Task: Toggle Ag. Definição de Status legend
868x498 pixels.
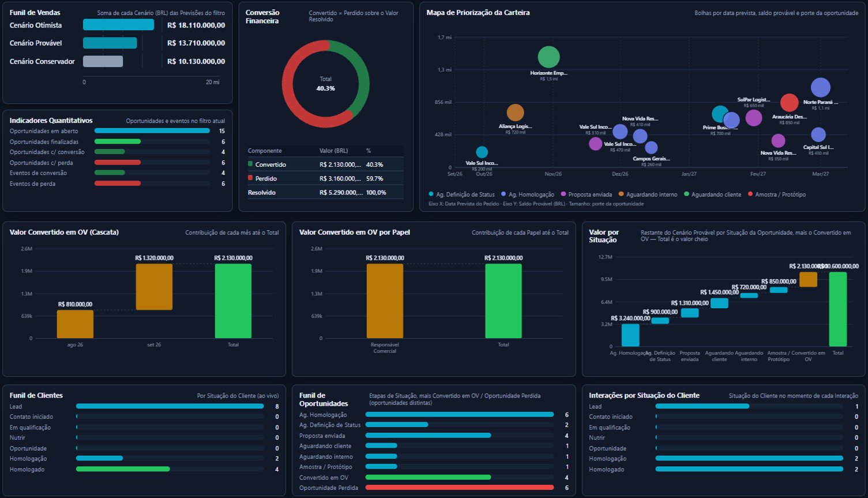Action: coord(461,194)
